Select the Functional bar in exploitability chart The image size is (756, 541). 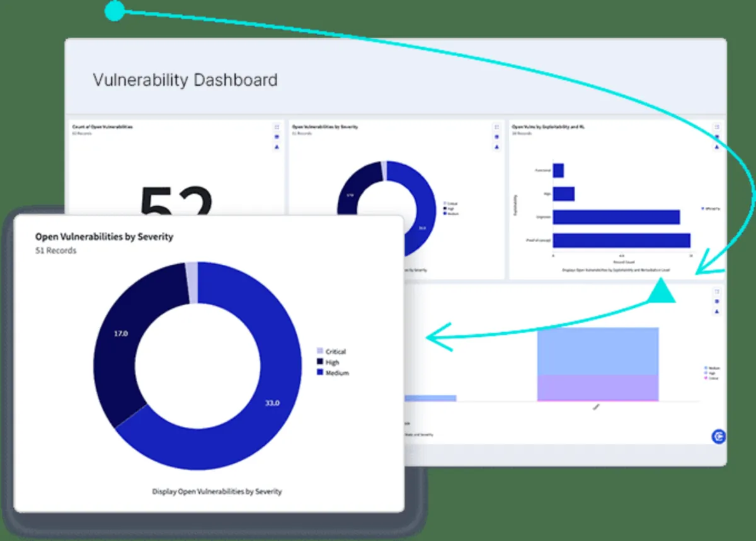(x=558, y=170)
